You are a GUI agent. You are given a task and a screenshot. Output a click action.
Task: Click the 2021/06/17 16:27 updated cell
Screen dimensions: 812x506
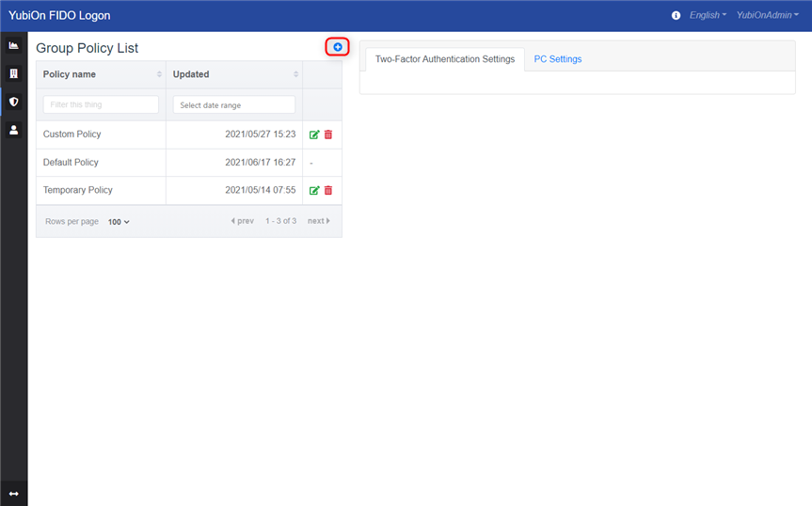(x=260, y=163)
